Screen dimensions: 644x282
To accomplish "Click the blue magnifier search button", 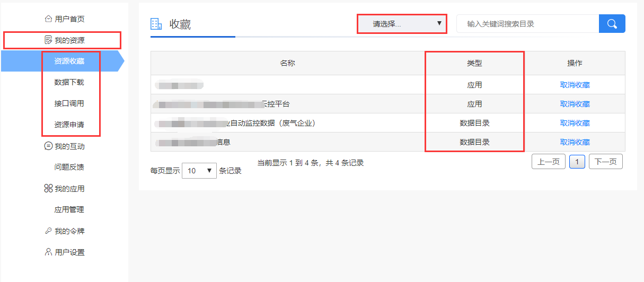I will pos(612,24).
